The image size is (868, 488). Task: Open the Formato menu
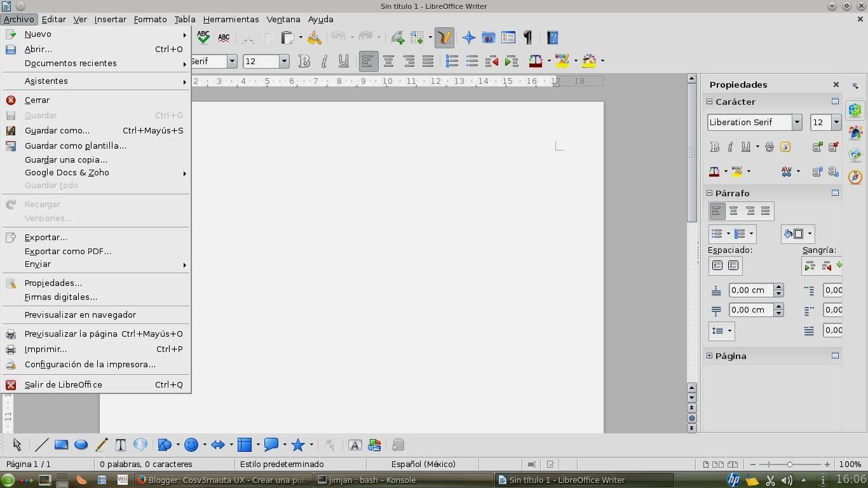click(x=150, y=19)
